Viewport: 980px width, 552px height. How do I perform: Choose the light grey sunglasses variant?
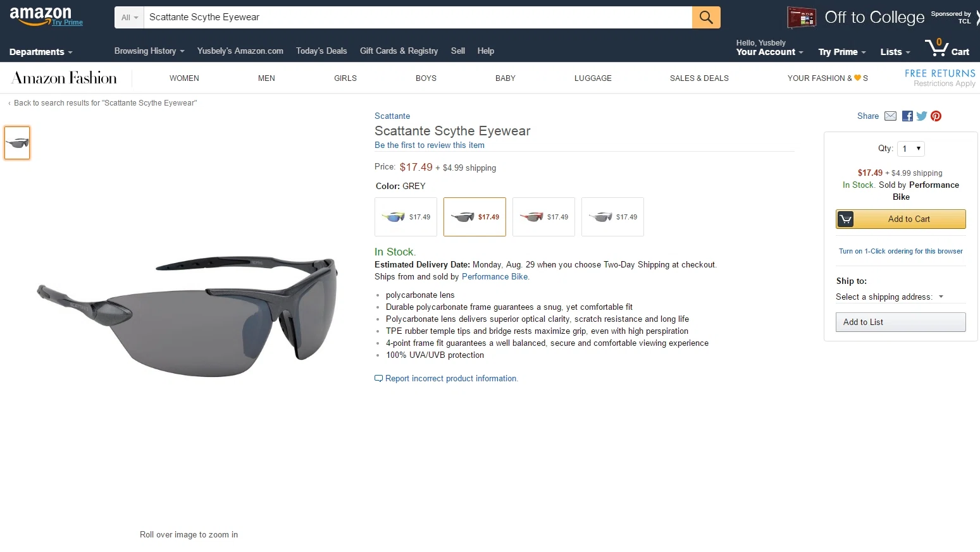[612, 217]
